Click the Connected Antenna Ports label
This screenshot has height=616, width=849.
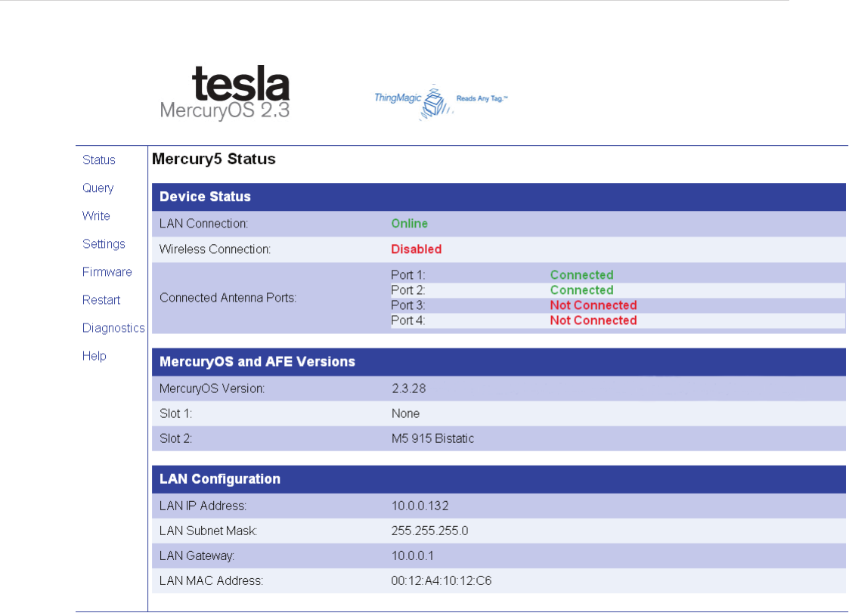[228, 298]
